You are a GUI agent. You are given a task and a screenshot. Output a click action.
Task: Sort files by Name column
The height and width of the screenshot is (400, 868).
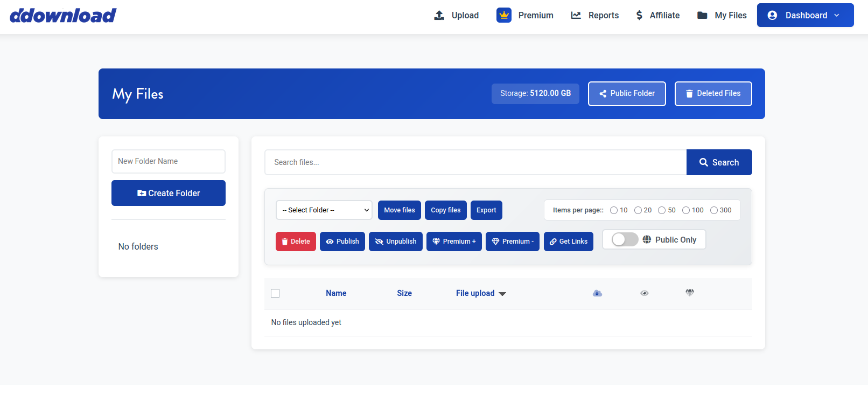(336, 293)
